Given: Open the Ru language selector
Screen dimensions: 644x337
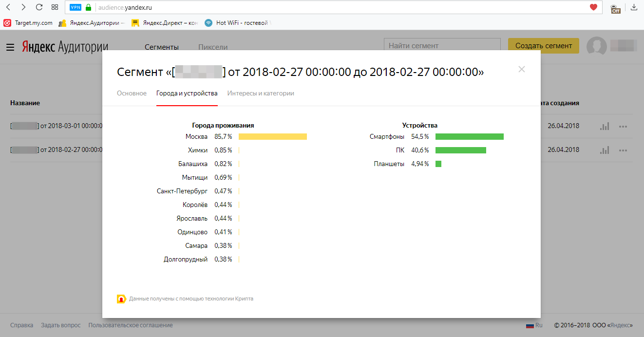Looking at the screenshot, I should pyautogui.click(x=534, y=325).
